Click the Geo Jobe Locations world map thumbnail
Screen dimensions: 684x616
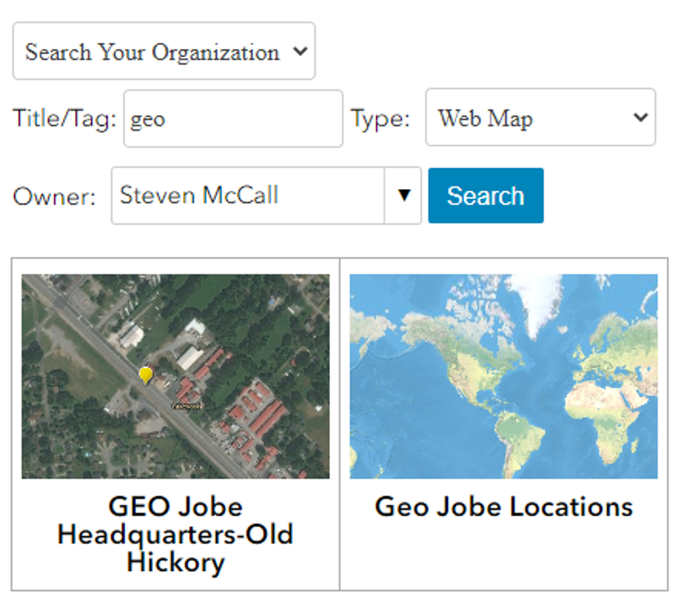click(x=502, y=375)
